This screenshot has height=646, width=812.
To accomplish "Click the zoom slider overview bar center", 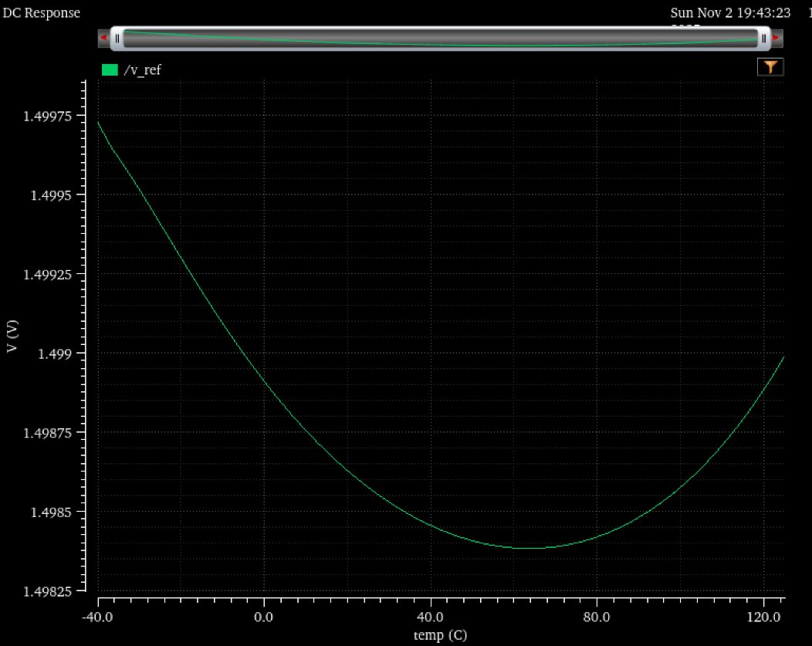I will pos(440,39).
